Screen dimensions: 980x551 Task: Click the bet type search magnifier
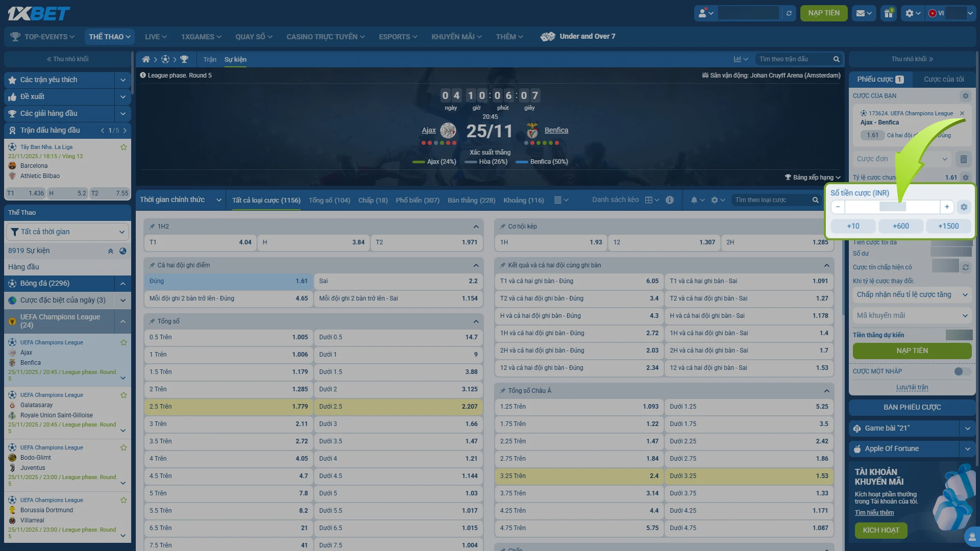click(x=815, y=200)
